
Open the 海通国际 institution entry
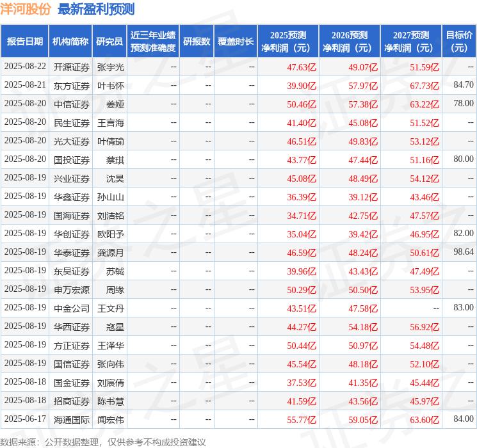click(71, 419)
